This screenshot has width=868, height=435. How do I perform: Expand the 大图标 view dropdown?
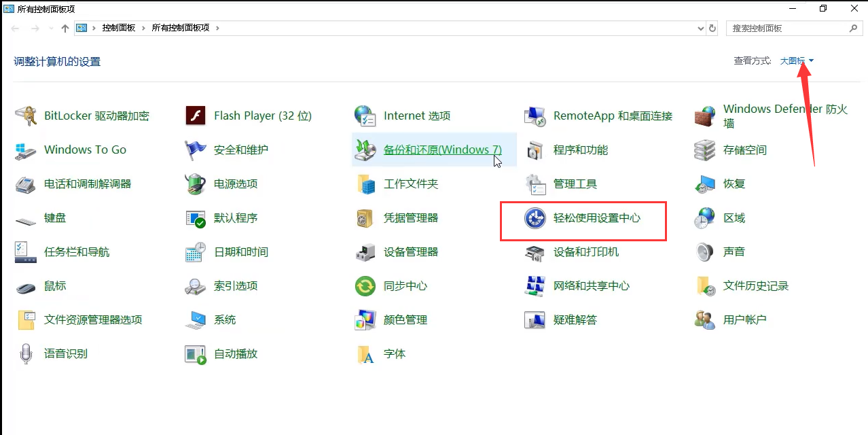[x=796, y=60]
